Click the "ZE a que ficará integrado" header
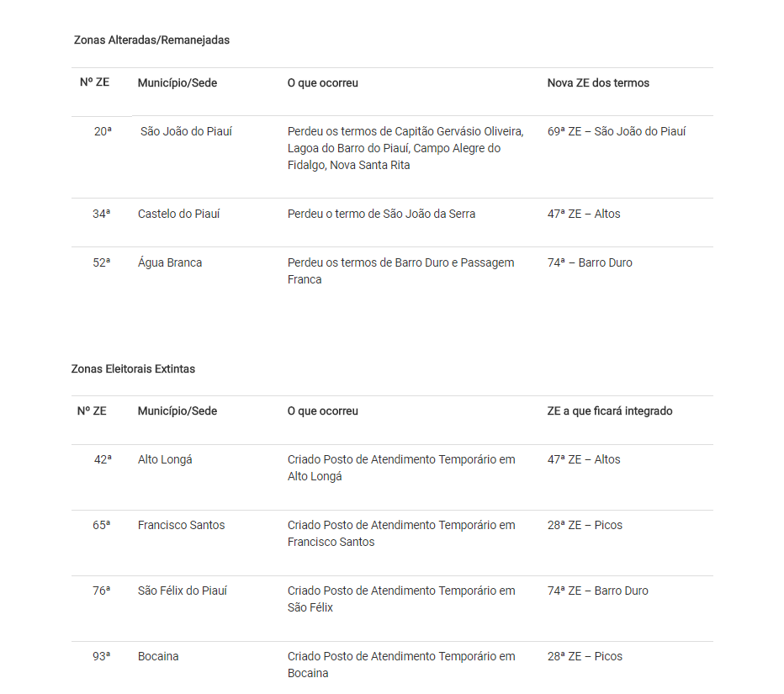The height and width of the screenshot is (694, 784). (609, 411)
